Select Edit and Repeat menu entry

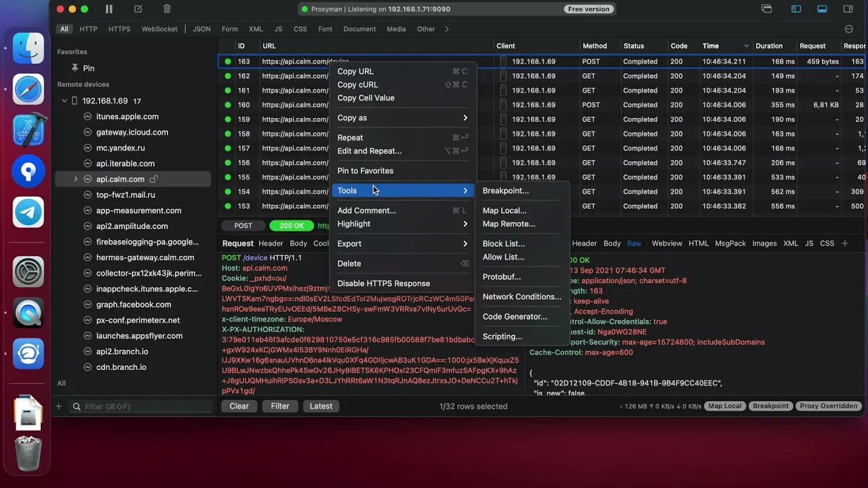[403, 151]
